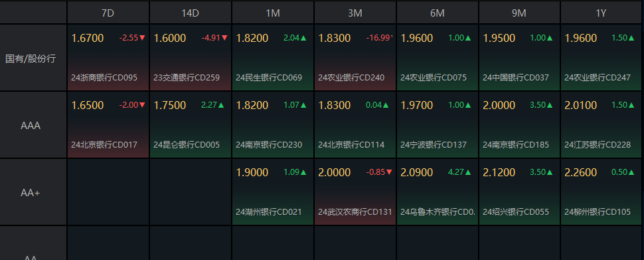Click the 1.9700 yield for 24宁波银行CD137
644x260 pixels.
pos(416,105)
